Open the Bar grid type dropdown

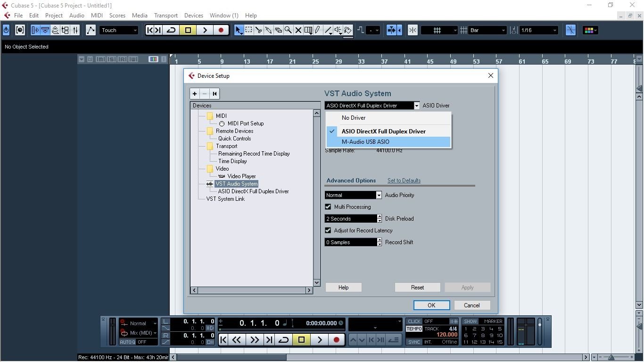coord(487,30)
